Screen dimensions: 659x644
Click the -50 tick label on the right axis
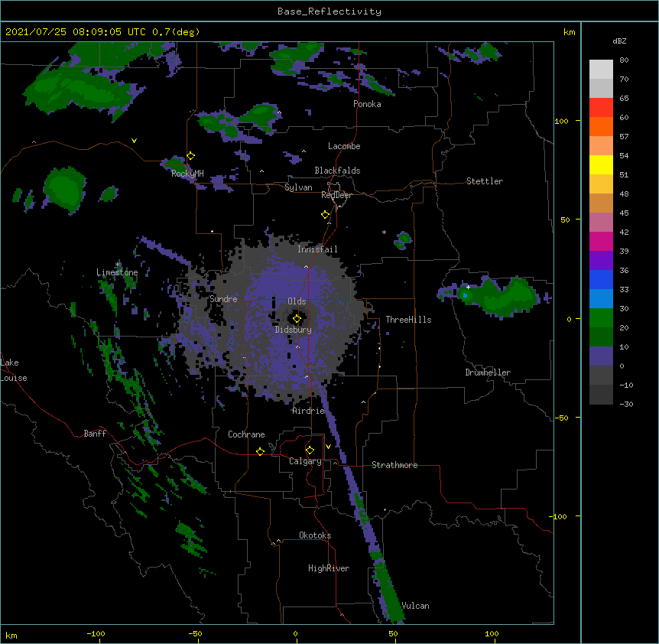(561, 418)
